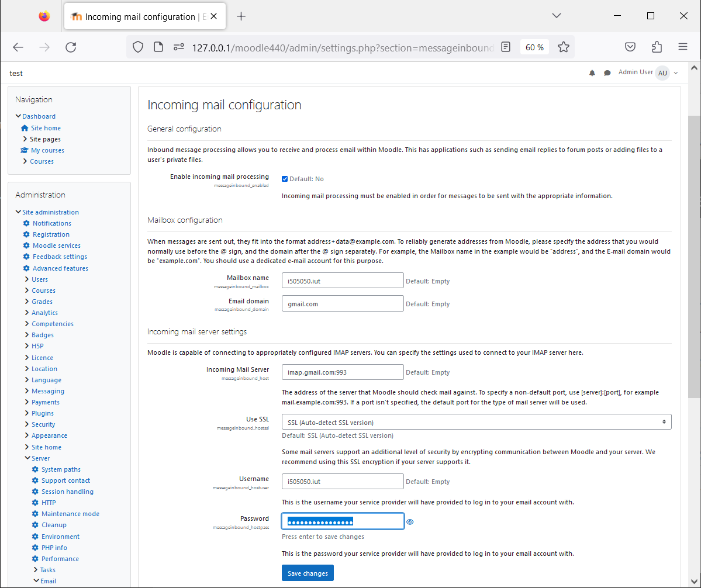Open site permissions icon in address bar
This screenshot has width=701, height=588.
179,47
